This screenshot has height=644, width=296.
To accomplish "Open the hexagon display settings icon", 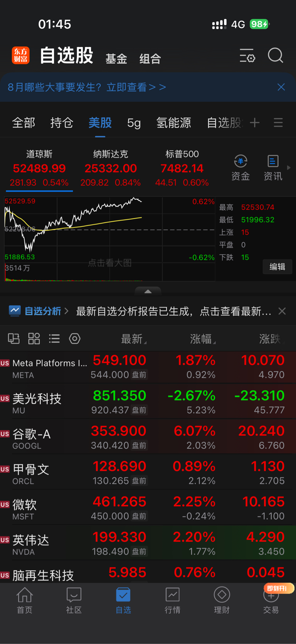I will [x=75, y=339].
